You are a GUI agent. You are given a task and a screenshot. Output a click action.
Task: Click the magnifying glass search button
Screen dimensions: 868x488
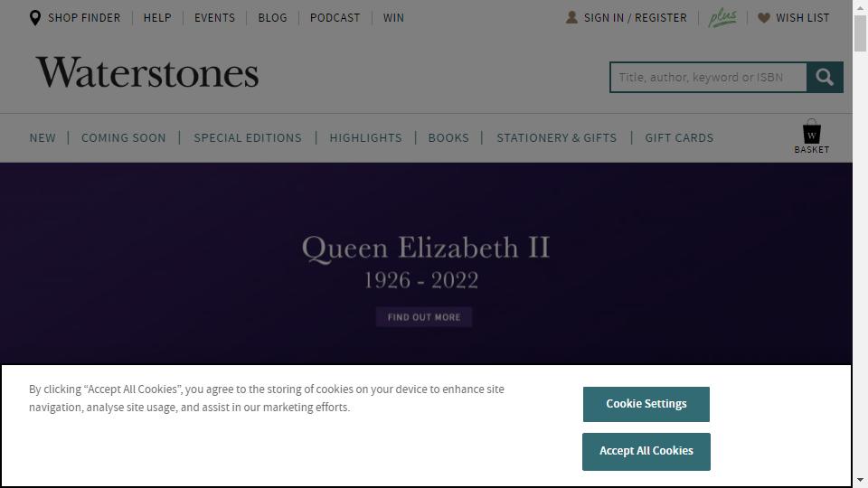click(825, 77)
